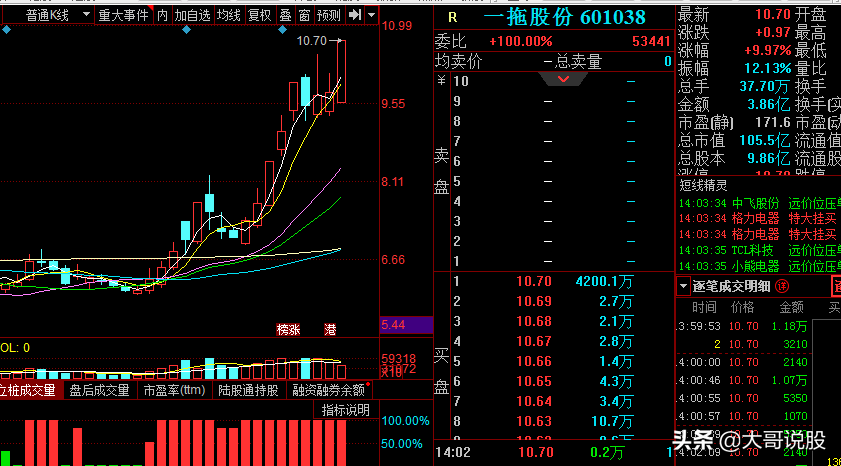Select the 中飞股份 alert row
Image resolution: width=841 pixels, height=466 pixels.
pyautogui.click(x=759, y=204)
